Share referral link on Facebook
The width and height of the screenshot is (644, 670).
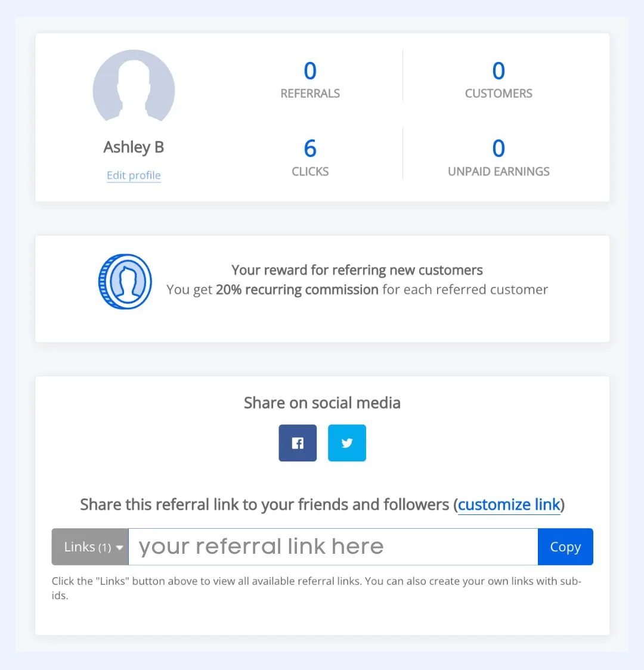click(297, 443)
